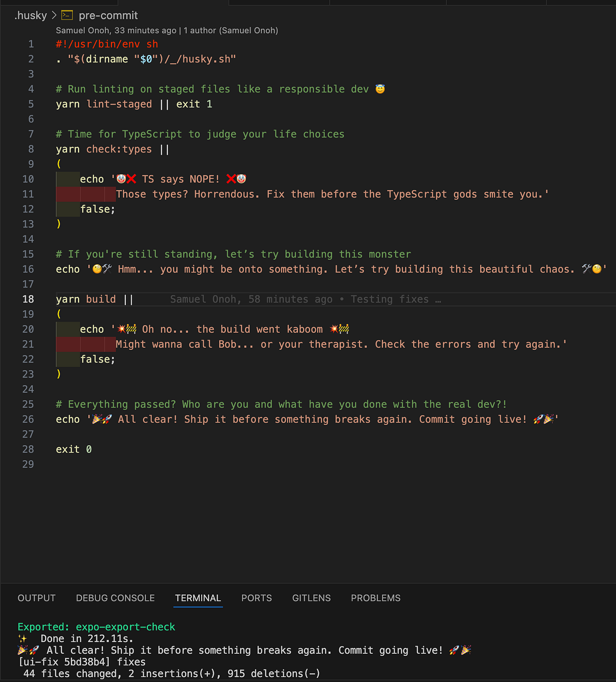Open the PROBLEMS tab
This screenshot has height=682, width=616.
375,598
